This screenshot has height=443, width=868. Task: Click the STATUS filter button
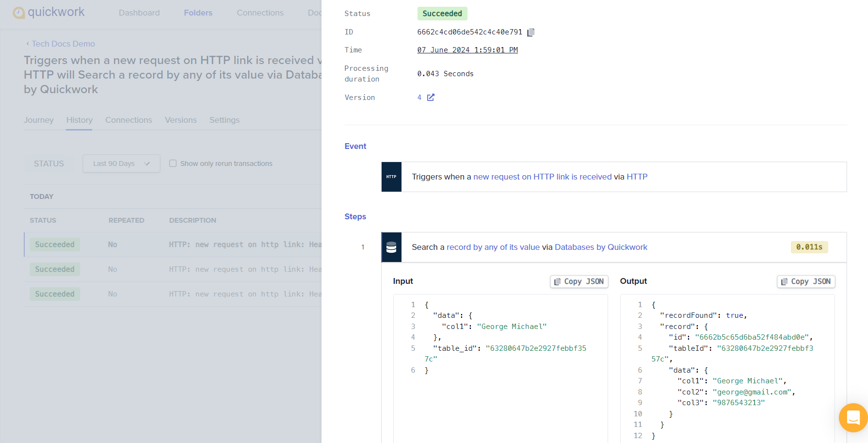(49, 164)
